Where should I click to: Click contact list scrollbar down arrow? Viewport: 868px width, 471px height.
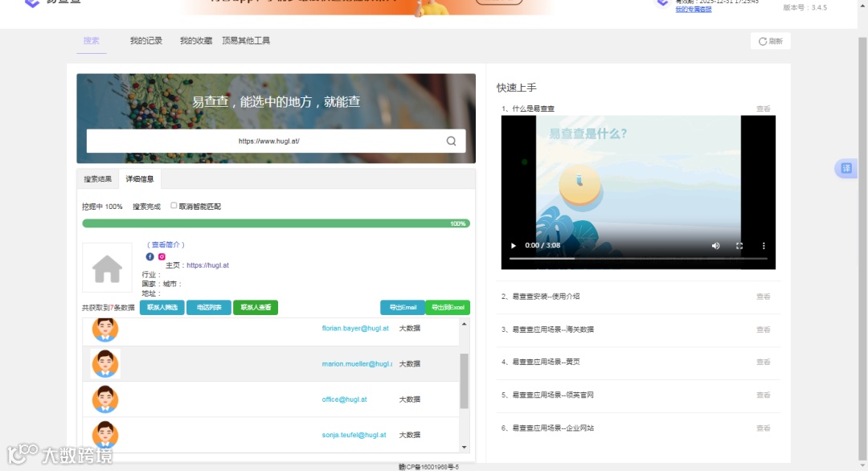click(464, 447)
